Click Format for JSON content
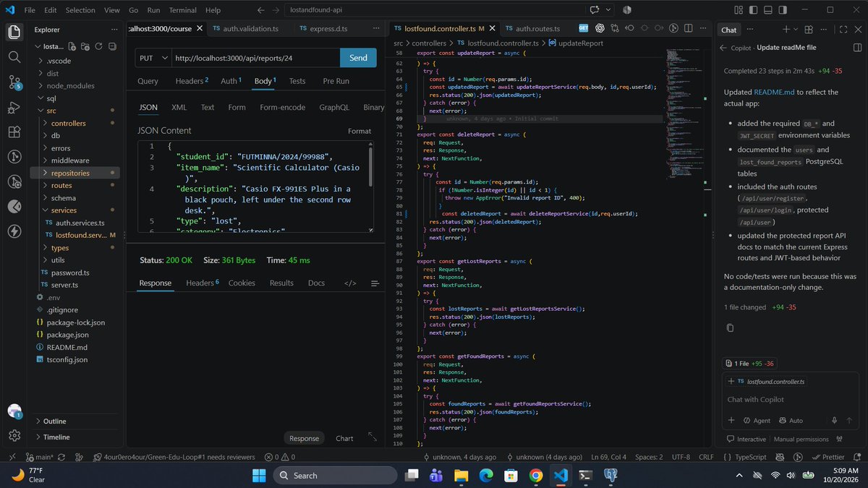Screen dimensions: 868x488 pos(359,131)
